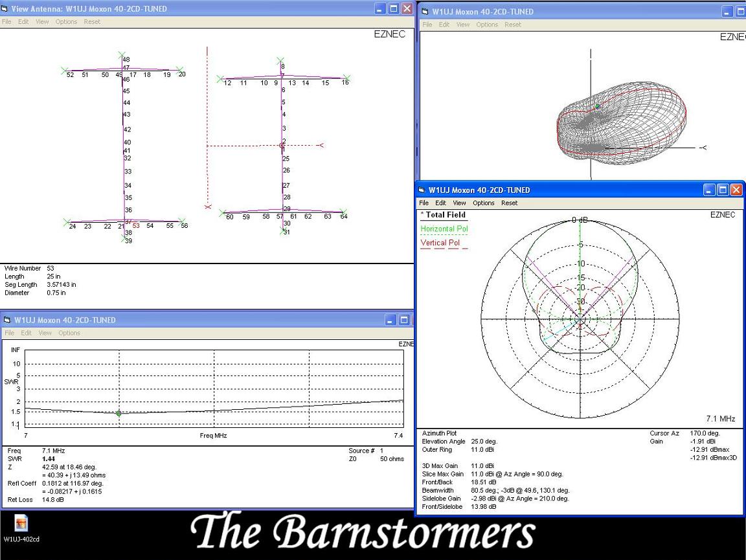Open Options menu in the azimuth plot window
The image size is (746, 560).
pyautogui.click(x=484, y=203)
